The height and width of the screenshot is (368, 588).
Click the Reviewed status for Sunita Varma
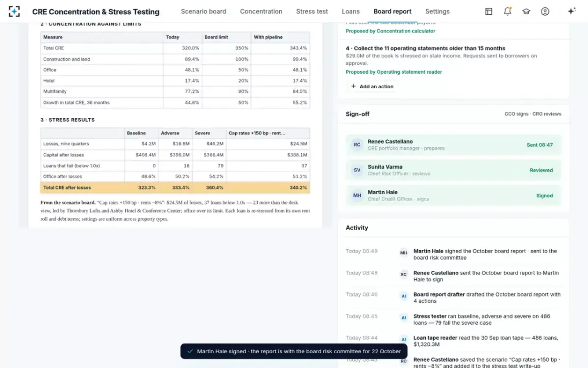541,170
